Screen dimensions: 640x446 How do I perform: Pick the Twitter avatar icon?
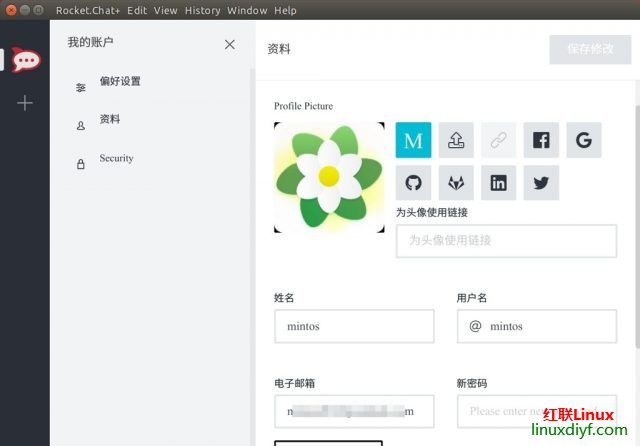pyautogui.click(x=541, y=183)
